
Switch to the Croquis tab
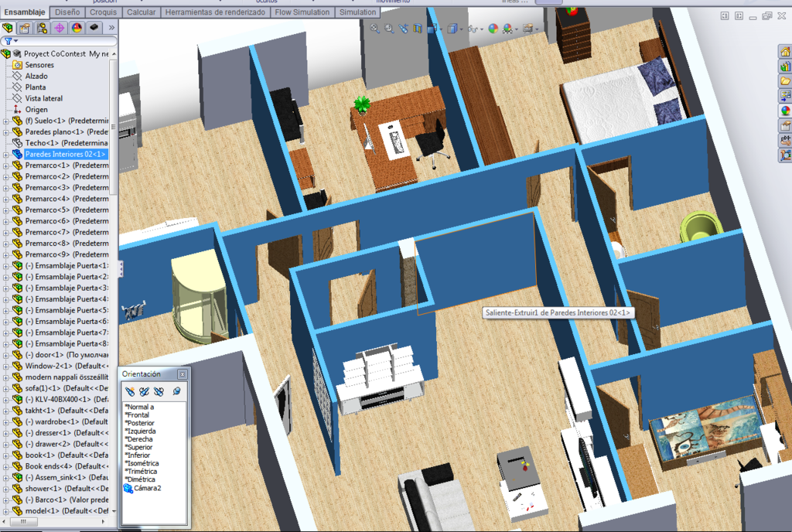103,12
